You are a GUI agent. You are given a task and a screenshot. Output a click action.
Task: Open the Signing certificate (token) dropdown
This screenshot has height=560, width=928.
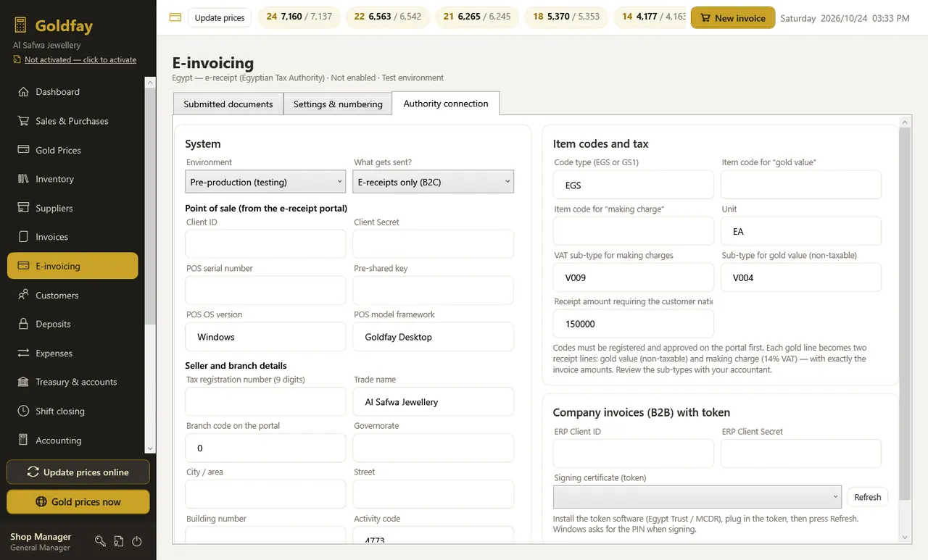tap(697, 497)
